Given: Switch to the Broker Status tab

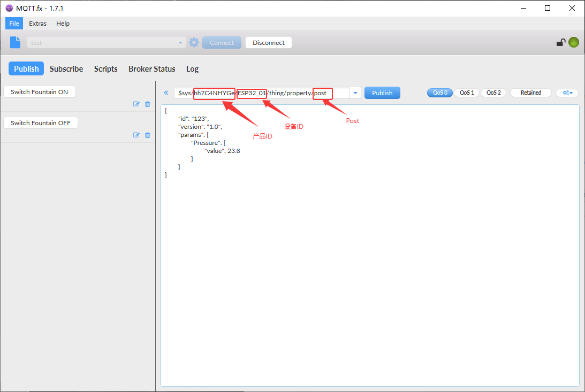Looking at the screenshot, I should point(152,68).
